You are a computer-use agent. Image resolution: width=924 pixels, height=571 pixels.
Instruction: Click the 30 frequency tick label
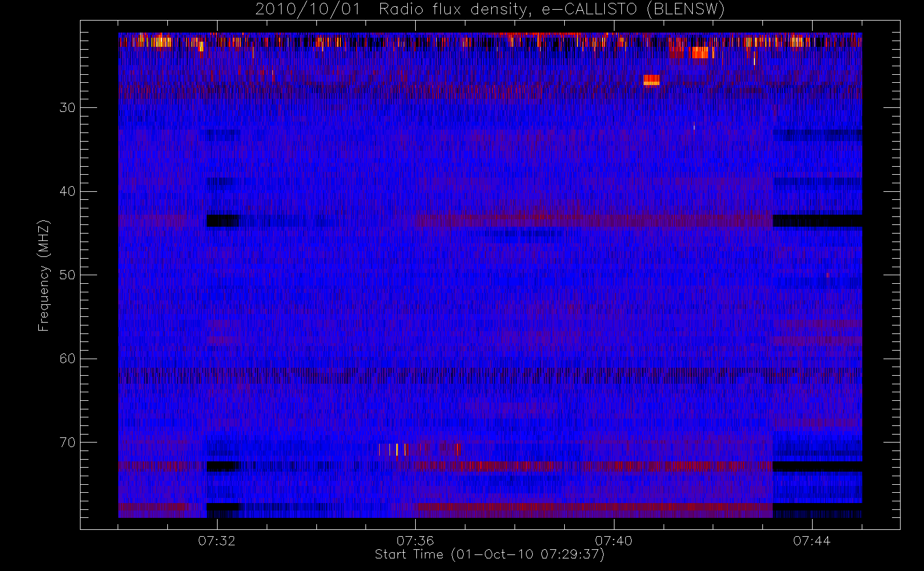[67, 107]
